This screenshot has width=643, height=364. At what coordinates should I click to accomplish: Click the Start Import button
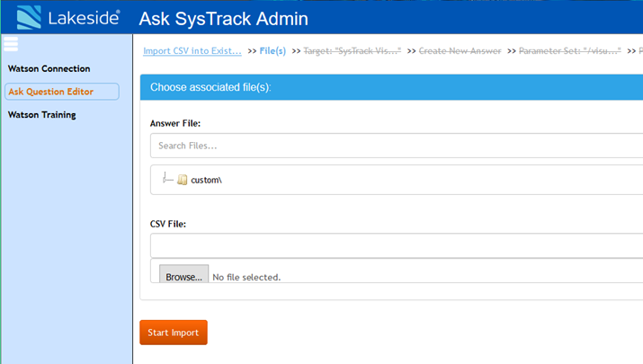pyautogui.click(x=174, y=333)
